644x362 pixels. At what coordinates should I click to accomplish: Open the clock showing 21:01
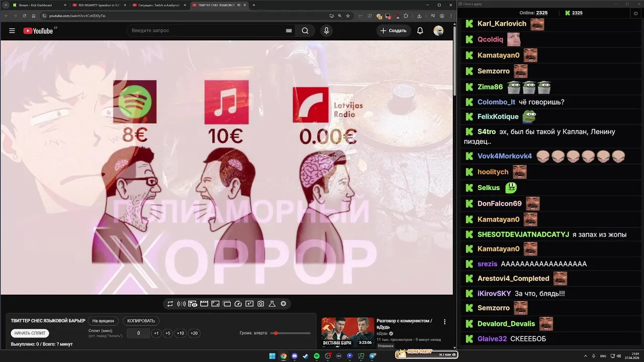click(632, 356)
